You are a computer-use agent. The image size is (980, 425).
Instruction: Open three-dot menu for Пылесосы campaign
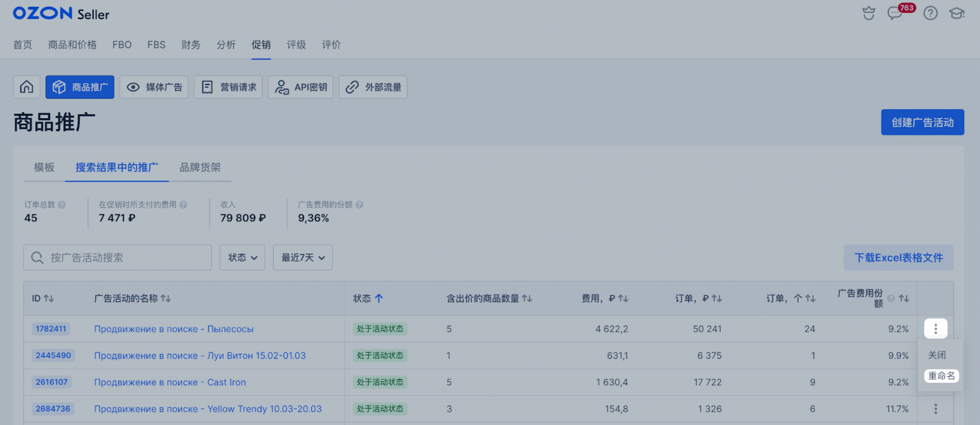pyautogui.click(x=936, y=329)
